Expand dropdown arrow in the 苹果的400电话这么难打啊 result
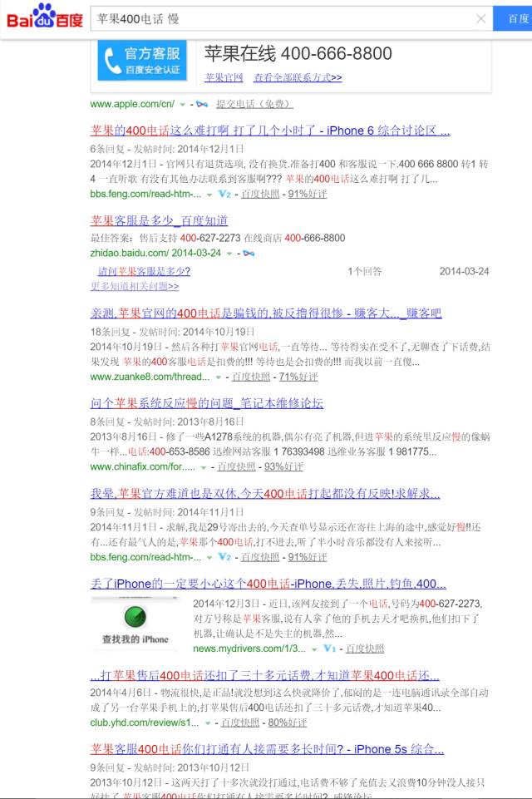The image size is (532, 799). pyautogui.click(x=209, y=195)
